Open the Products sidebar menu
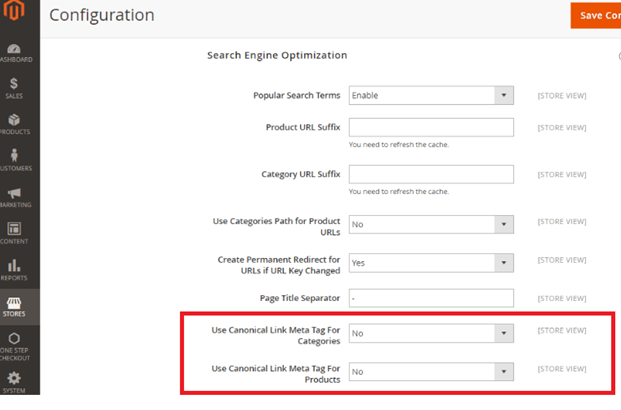 (16, 124)
